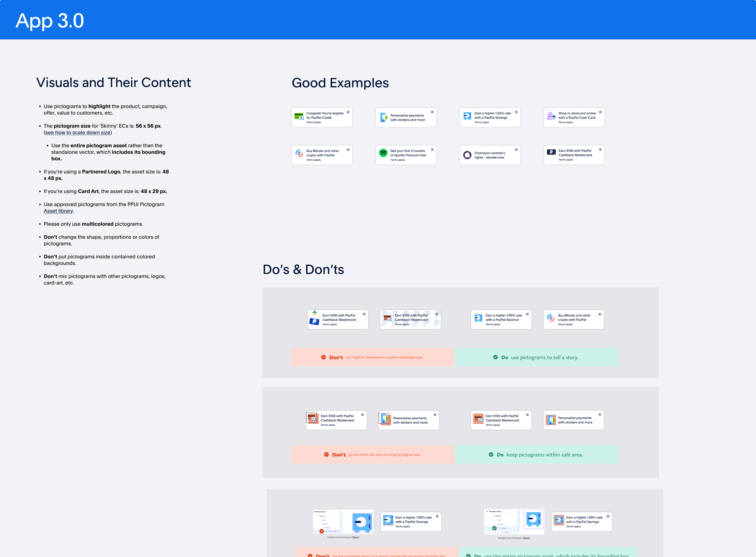756x557 pixels.
Task: Open the "see how to scale down size" link
Action: click(x=78, y=133)
